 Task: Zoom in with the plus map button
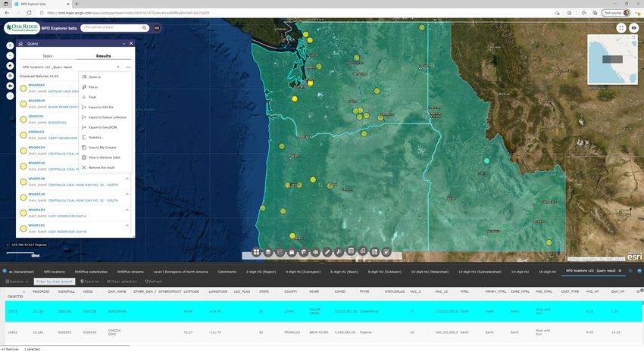(x=11, y=45)
